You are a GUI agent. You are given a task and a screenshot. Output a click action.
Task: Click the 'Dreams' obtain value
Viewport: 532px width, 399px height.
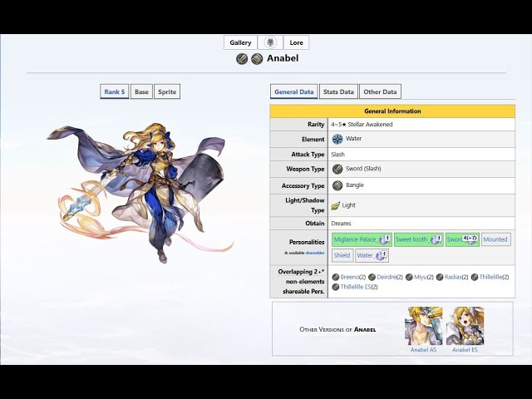(341, 224)
